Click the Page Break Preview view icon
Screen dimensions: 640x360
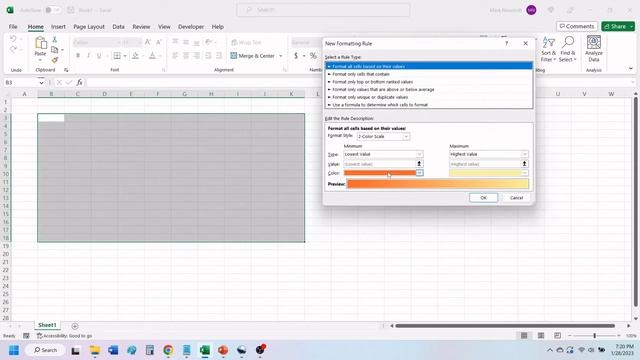coord(558,336)
